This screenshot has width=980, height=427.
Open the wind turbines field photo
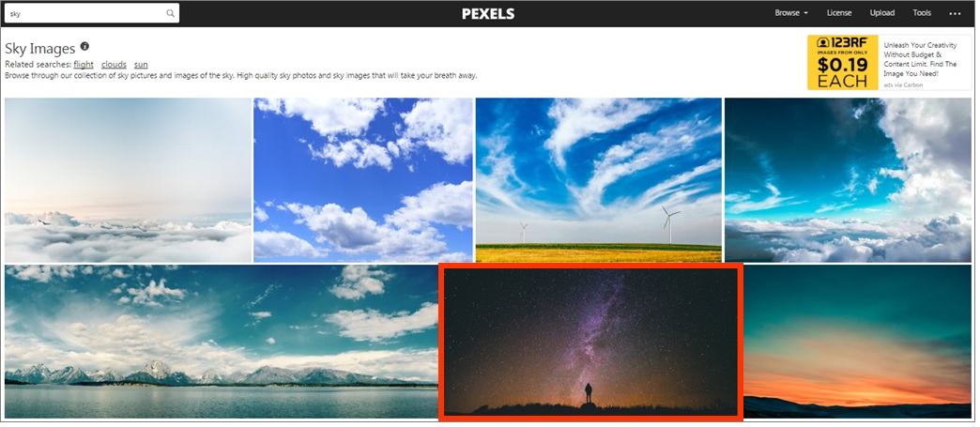(x=599, y=180)
